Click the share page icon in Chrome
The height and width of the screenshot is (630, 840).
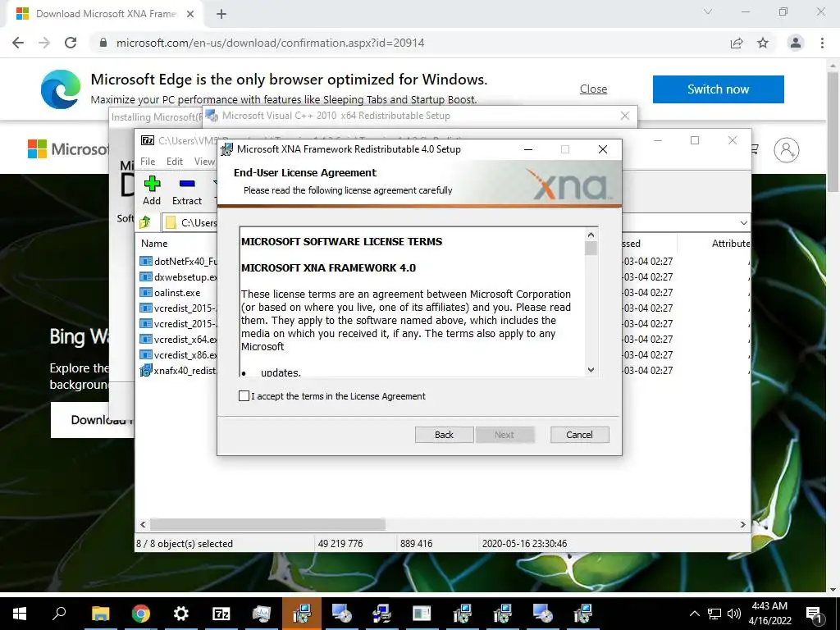click(737, 43)
